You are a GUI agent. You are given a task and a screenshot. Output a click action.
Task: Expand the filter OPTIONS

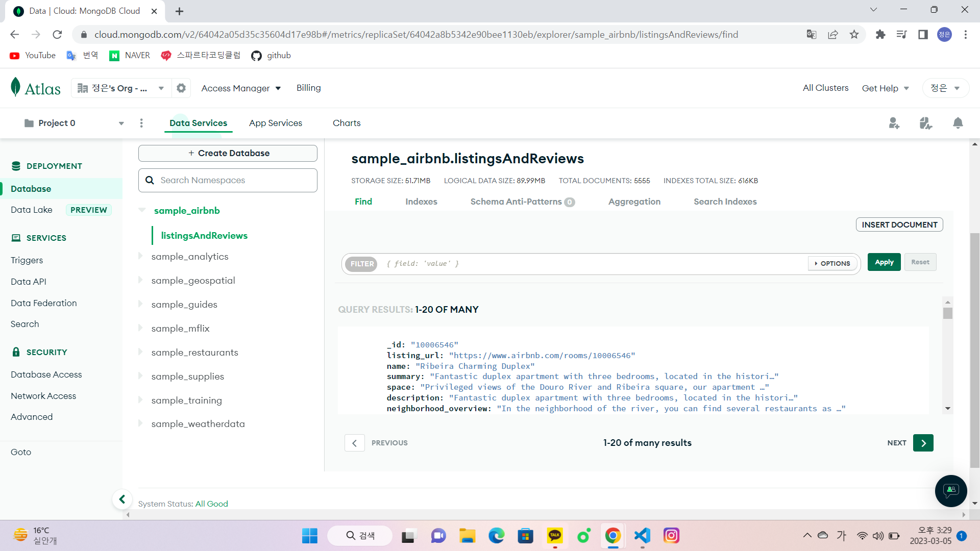click(x=832, y=263)
